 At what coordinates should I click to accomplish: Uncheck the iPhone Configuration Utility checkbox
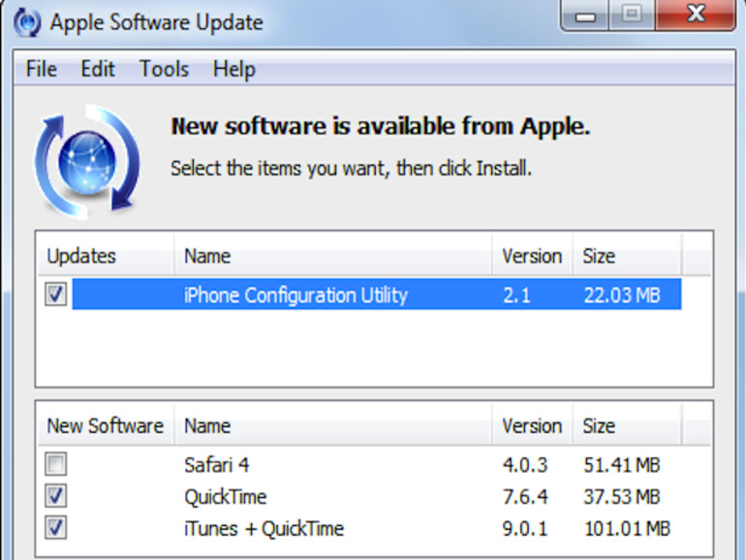point(55,294)
